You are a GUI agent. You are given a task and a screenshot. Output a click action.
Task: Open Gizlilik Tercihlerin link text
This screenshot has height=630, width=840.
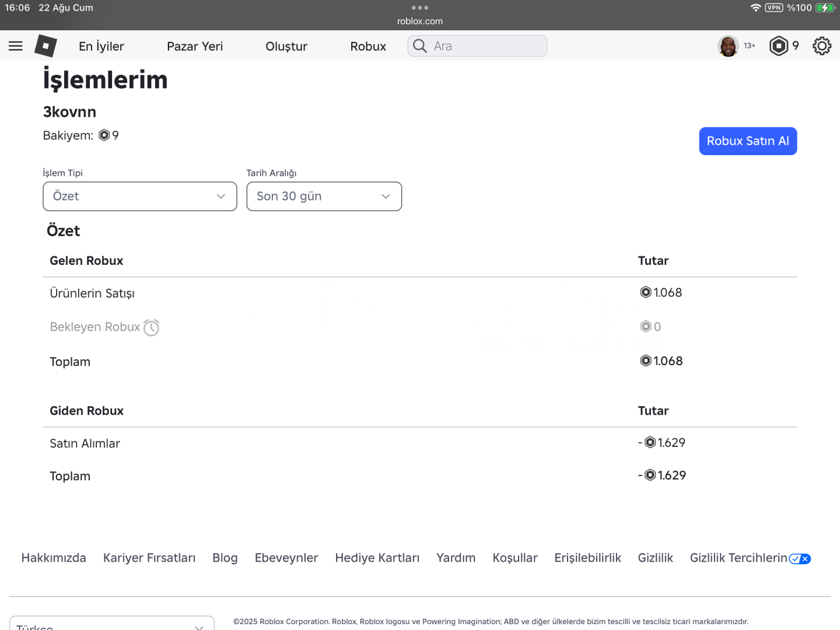click(x=738, y=558)
